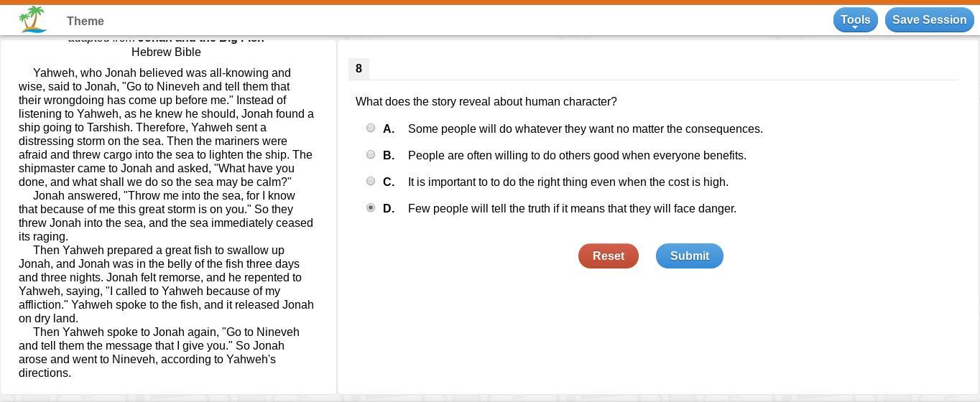Viewport: 980px width, 402px height.
Task: Click the letter label 'D.'
Action: click(x=389, y=209)
